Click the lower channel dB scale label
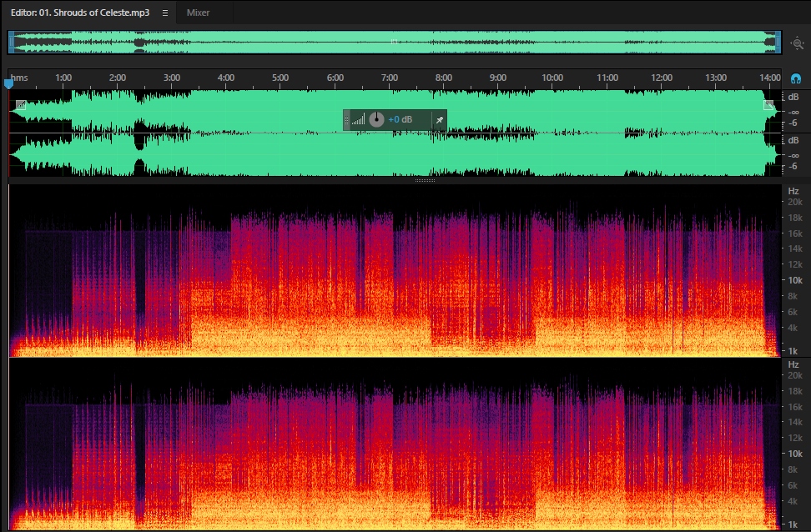The image size is (811, 532). [793, 141]
